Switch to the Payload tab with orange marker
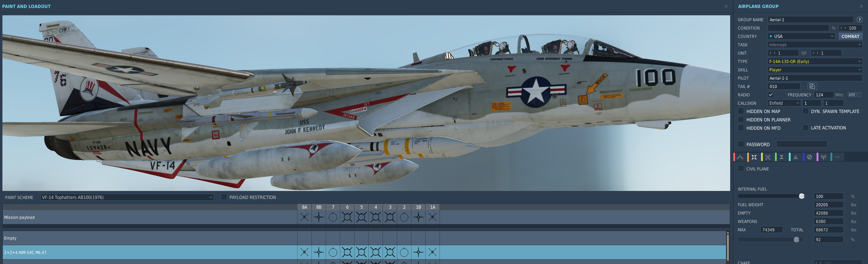 [x=754, y=157]
